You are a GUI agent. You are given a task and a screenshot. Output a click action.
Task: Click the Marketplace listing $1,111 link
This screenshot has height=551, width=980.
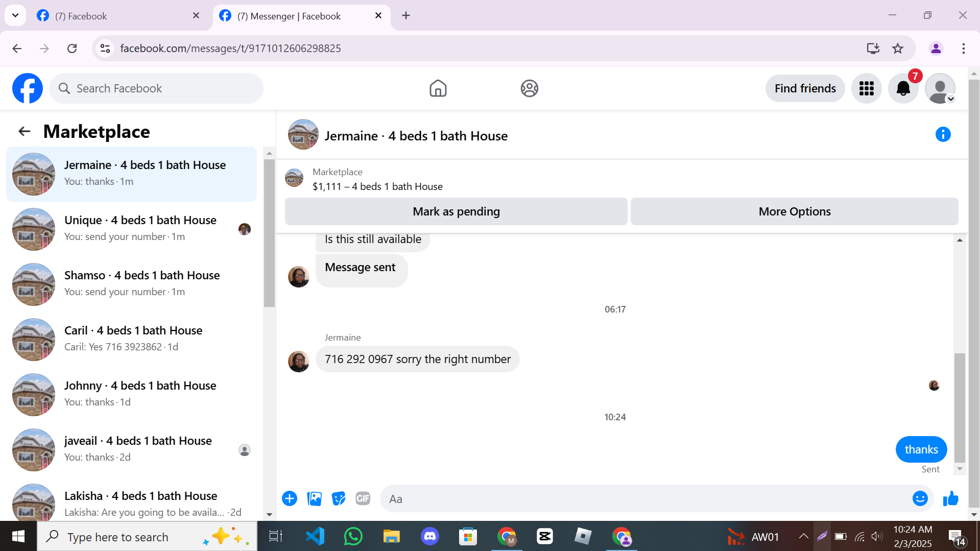tap(377, 186)
